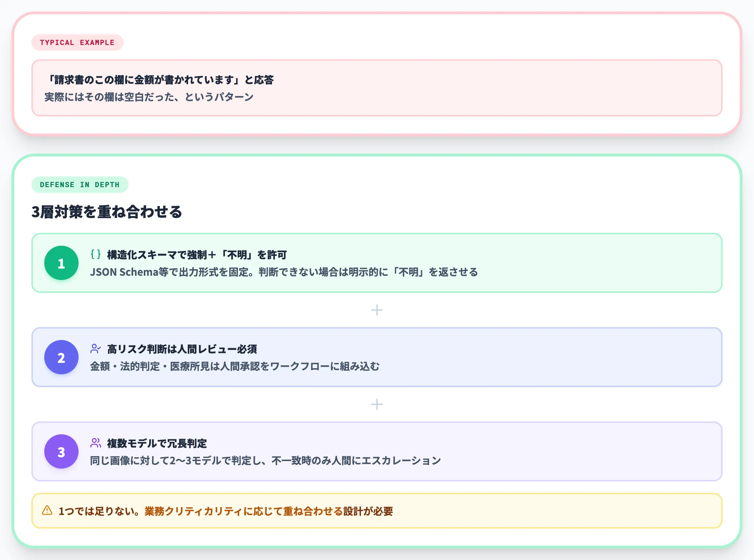
Task: Click the warning triangle icon
Action: tap(47, 510)
